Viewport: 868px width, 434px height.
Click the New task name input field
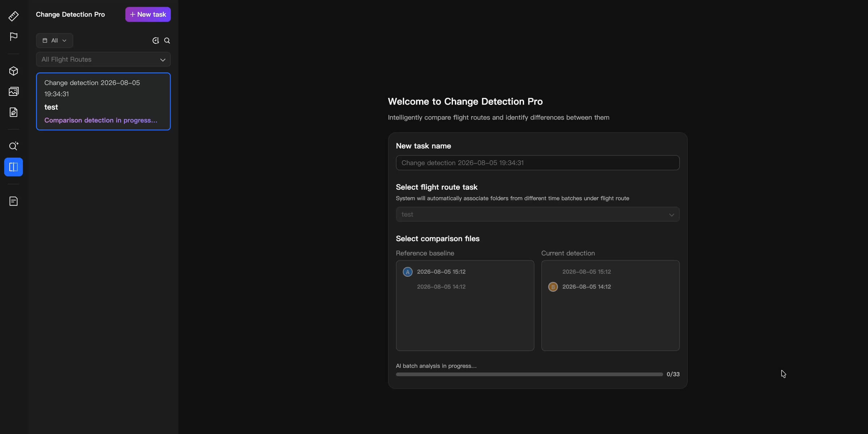tap(538, 163)
